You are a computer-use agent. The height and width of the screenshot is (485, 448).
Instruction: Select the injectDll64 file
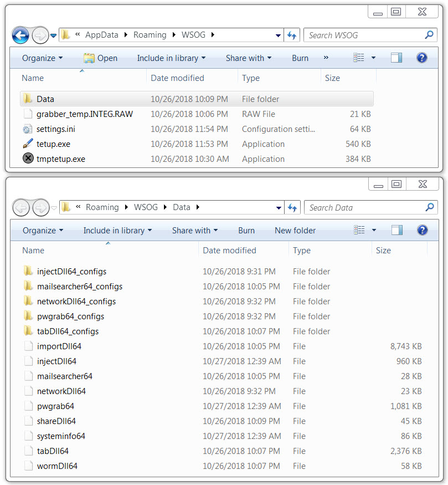(x=224, y=361)
